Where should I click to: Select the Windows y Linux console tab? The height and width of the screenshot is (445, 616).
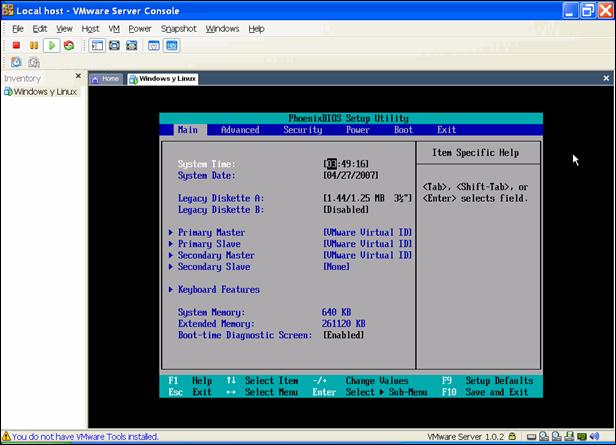163,79
